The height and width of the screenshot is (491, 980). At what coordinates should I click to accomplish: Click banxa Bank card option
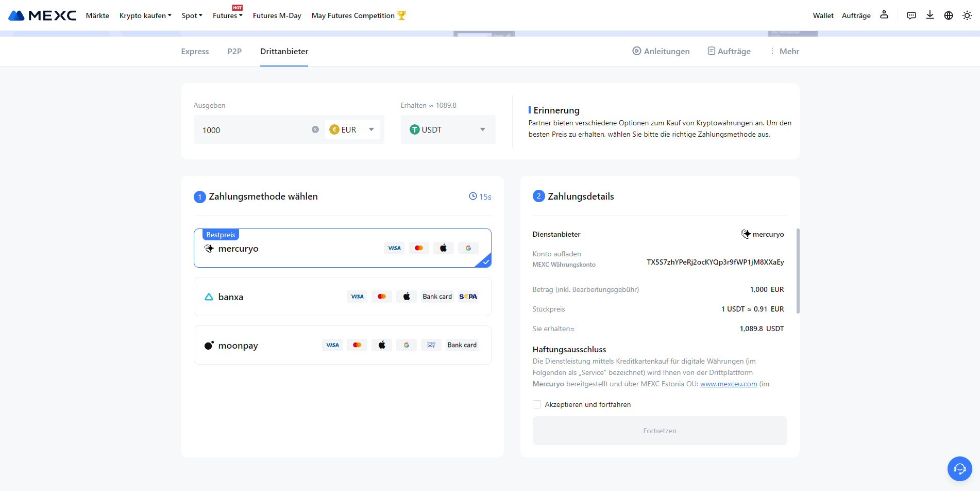pyautogui.click(x=437, y=297)
